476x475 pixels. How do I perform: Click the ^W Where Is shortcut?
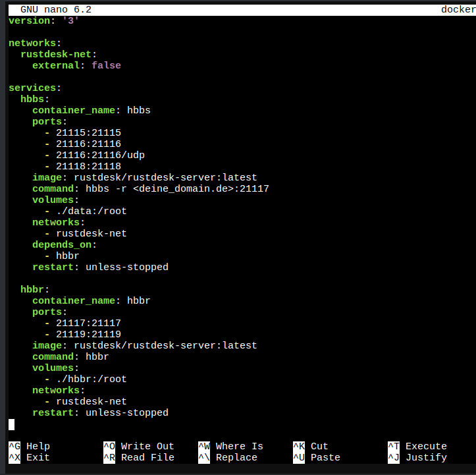230,446
